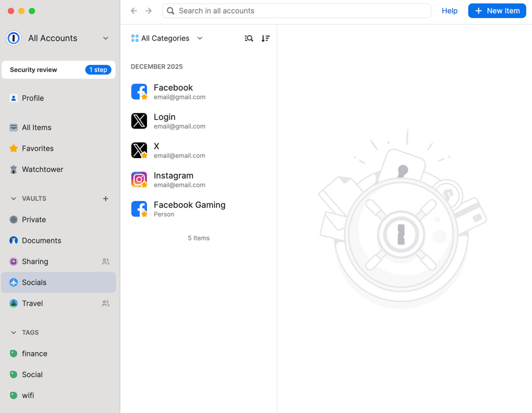Open the sort order icon
Image resolution: width=532 pixels, height=413 pixels.
click(x=265, y=38)
